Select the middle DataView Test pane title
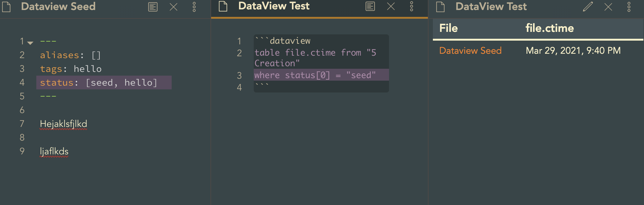Image resolution: width=644 pixels, height=205 pixels. pyautogui.click(x=274, y=6)
